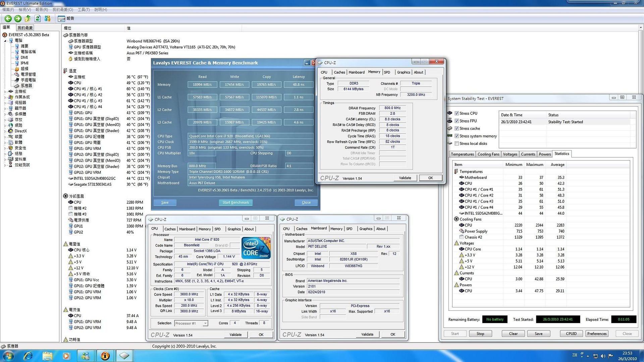This screenshot has height=362, width=644.
Task: Enable Stress local disks checkbox
Action: click(457, 143)
